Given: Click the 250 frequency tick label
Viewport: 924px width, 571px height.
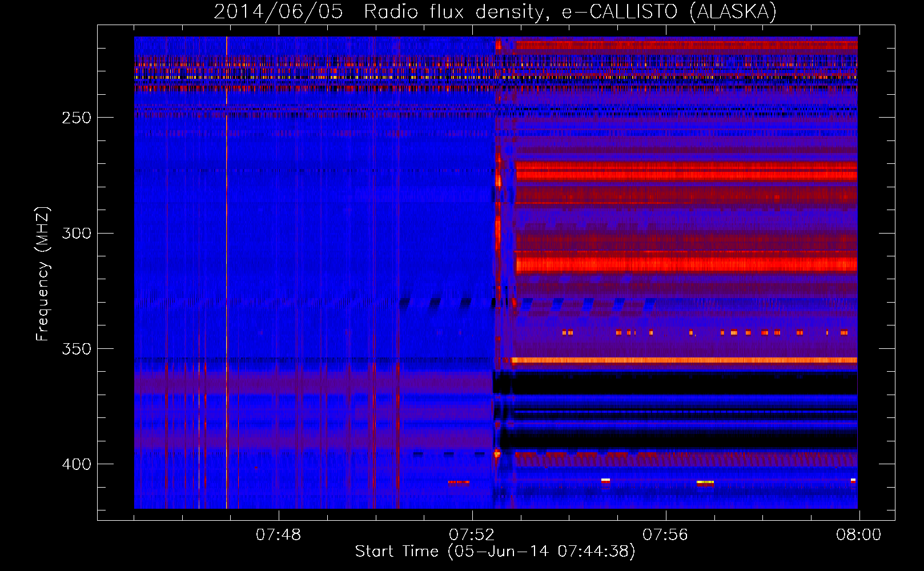Looking at the screenshot, I should 76,118.
